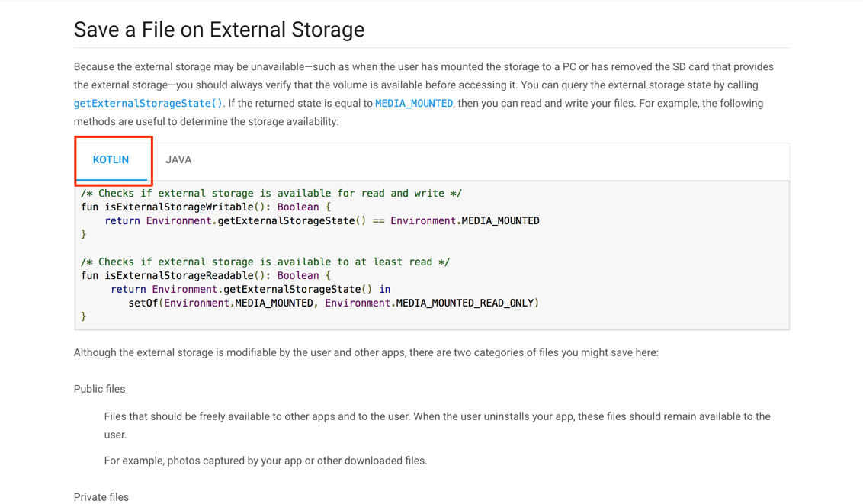Click the "Save a File on External Storage" heading
Viewport: 863px width, 504px height.
click(x=219, y=30)
